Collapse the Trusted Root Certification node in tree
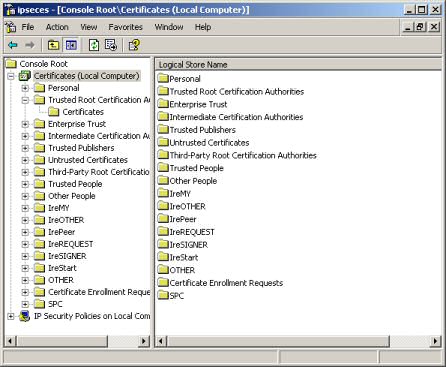446x367 pixels. pos(25,100)
